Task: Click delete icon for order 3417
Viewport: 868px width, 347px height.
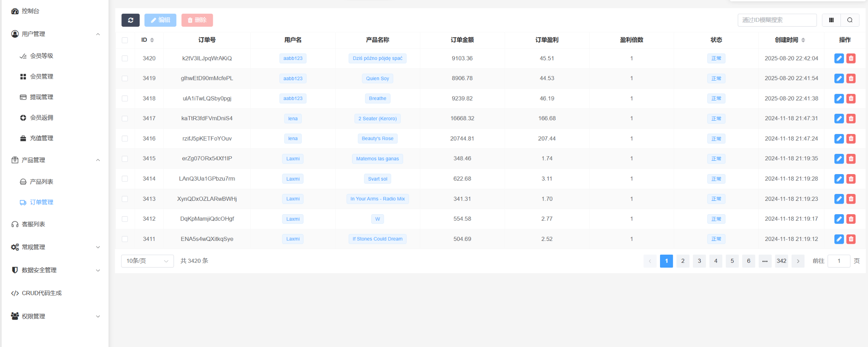Action: (851, 119)
